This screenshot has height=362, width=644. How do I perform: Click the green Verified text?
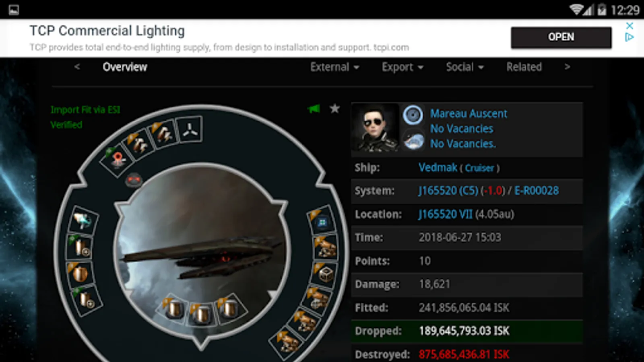point(66,125)
